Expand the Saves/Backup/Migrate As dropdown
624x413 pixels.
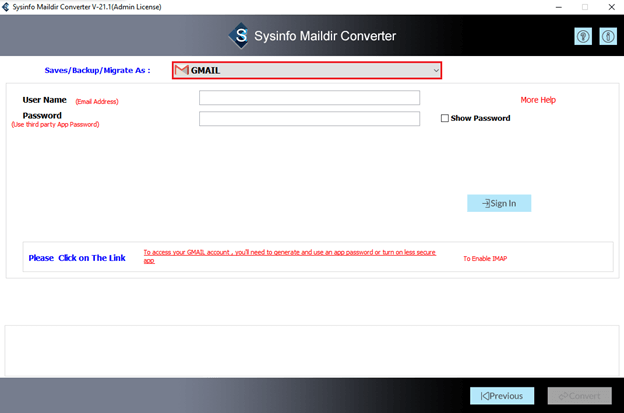point(307,70)
